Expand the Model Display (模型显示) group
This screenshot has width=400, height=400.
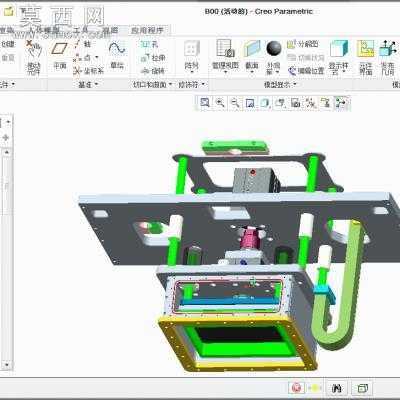(x=280, y=85)
